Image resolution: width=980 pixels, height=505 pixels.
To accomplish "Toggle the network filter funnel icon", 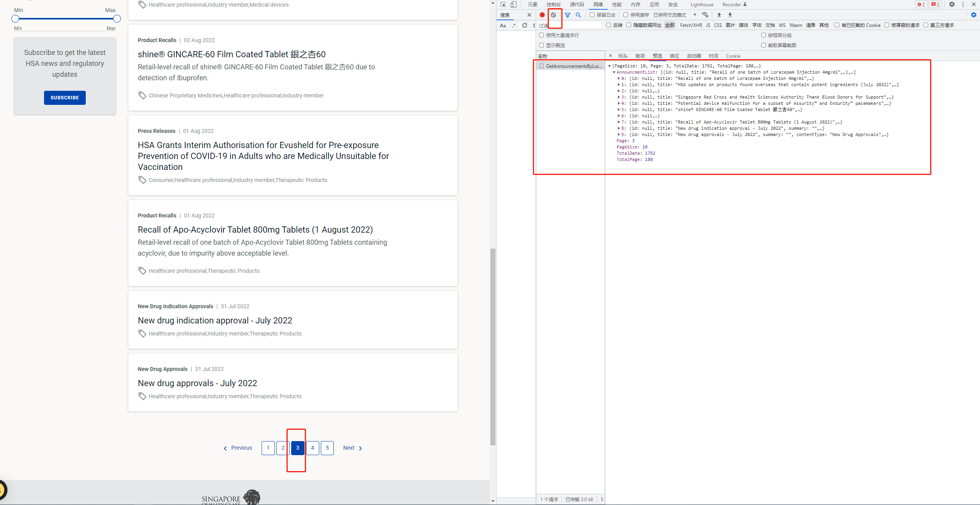I will 568,15.
